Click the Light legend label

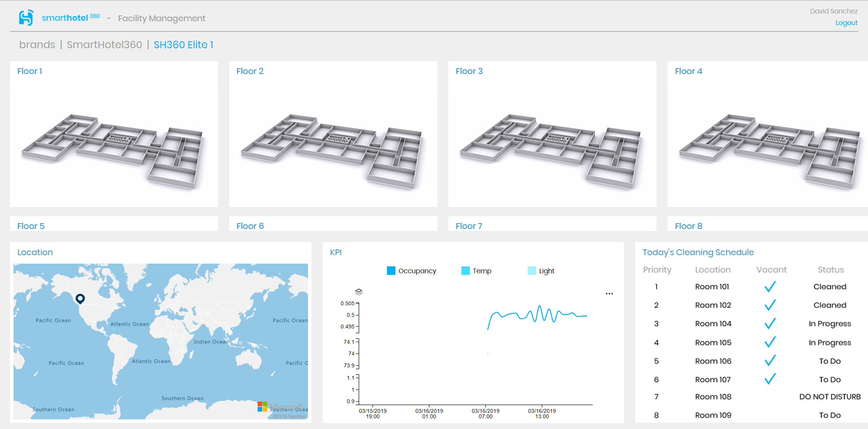(x=547, y=271)
